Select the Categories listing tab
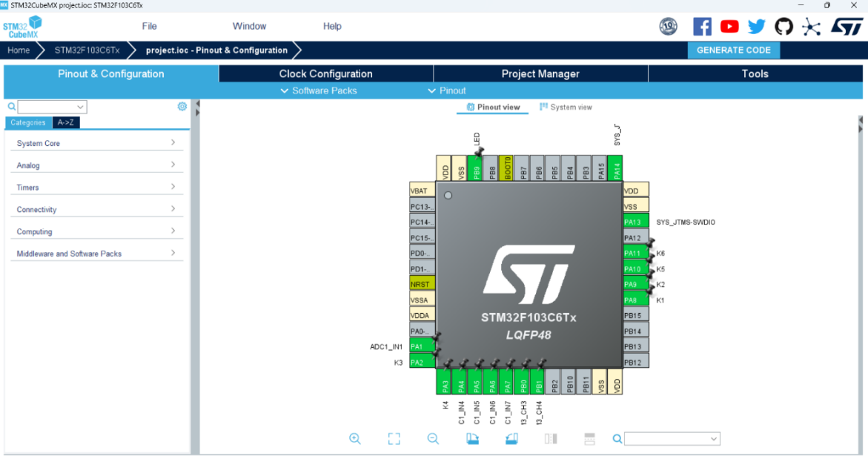 coord(28,123)
